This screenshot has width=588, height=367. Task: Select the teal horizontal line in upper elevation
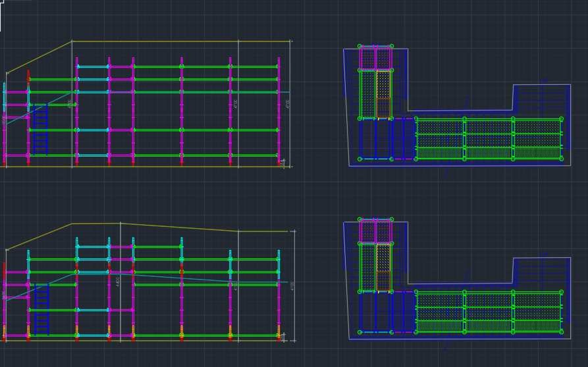click(180, 92)
